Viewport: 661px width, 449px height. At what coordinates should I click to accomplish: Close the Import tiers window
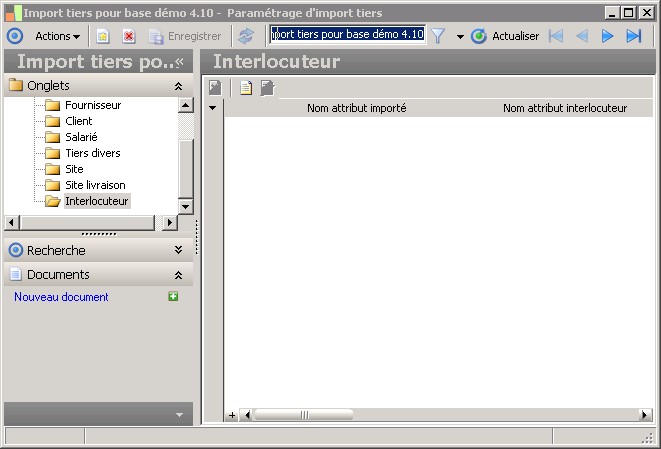[x=647, y=13]
